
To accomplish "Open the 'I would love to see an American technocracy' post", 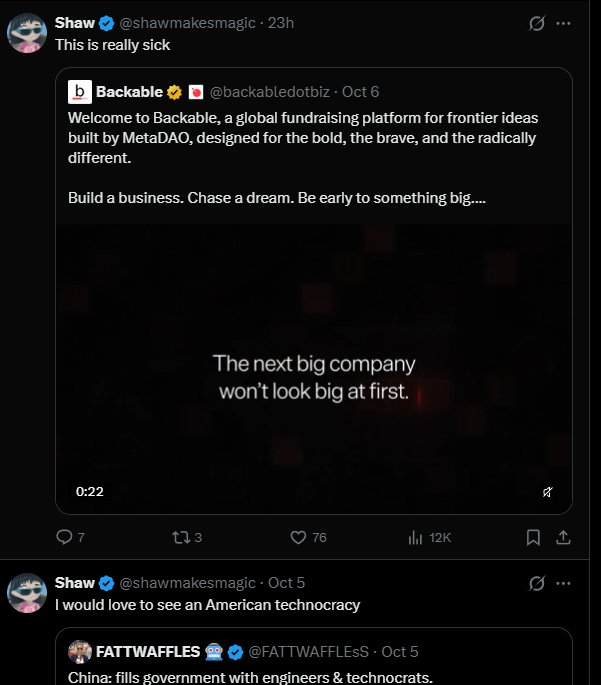I will coord(207,605).
